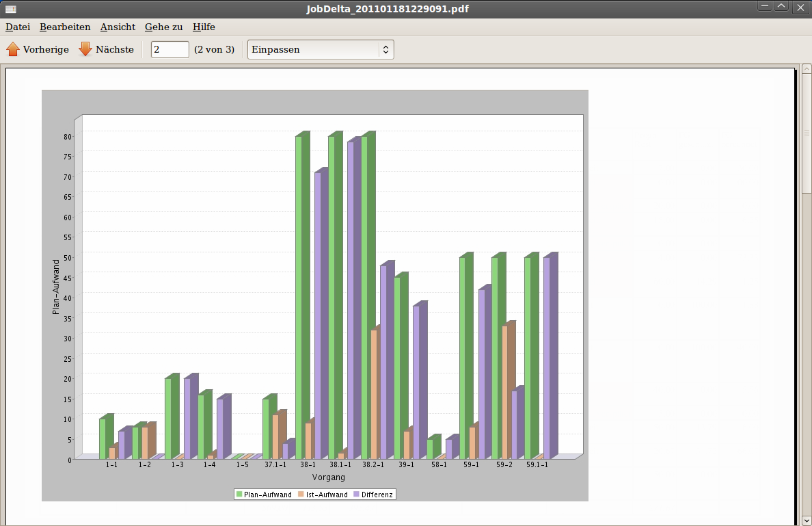This screenshot has height=526, width=812.
Task: Open the Bearbeiten menu
Action: click(x=65, y=27)
